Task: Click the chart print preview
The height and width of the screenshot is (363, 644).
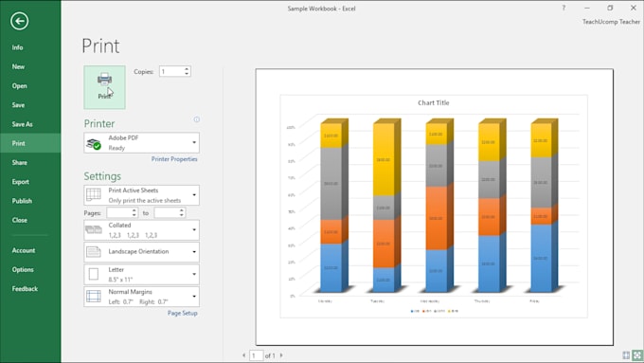Action: click(x=434, y=207)
